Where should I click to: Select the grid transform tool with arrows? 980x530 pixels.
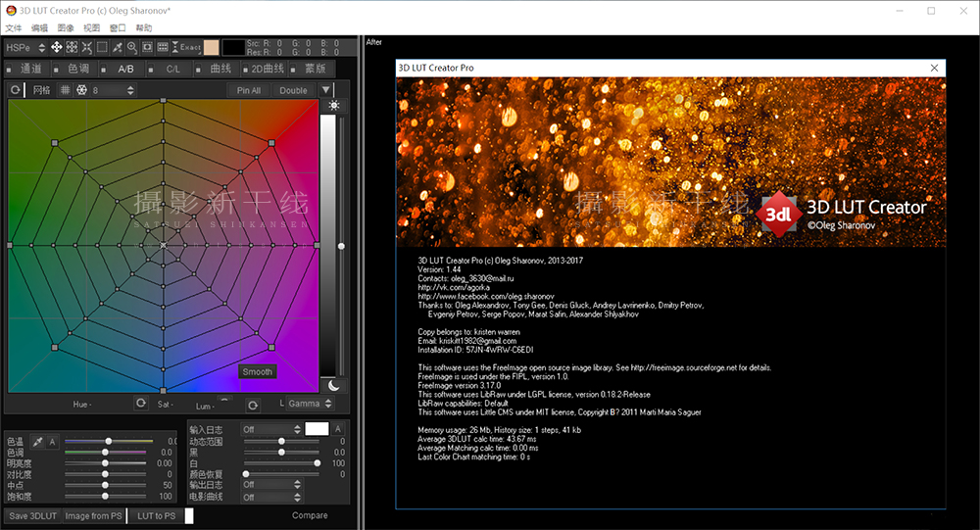[x=72, y=47]
